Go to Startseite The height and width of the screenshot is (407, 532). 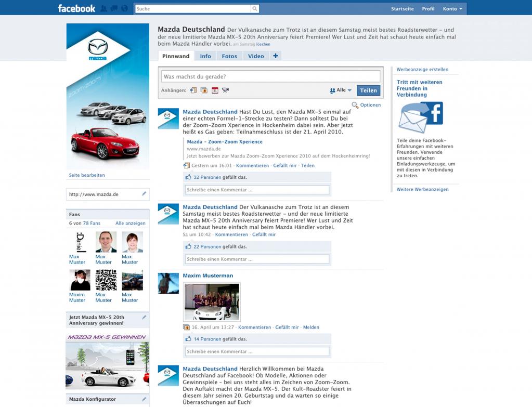point(402,9)
